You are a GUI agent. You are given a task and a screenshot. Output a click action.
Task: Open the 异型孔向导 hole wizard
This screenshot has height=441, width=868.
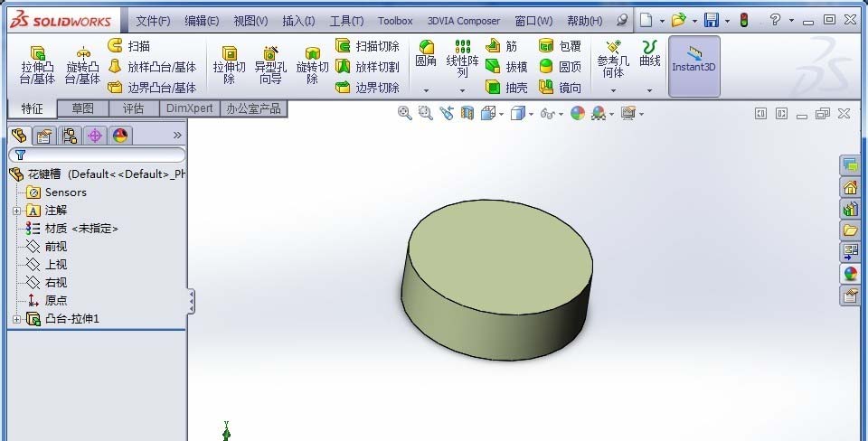pyautogui.click(x=270, y=65)
